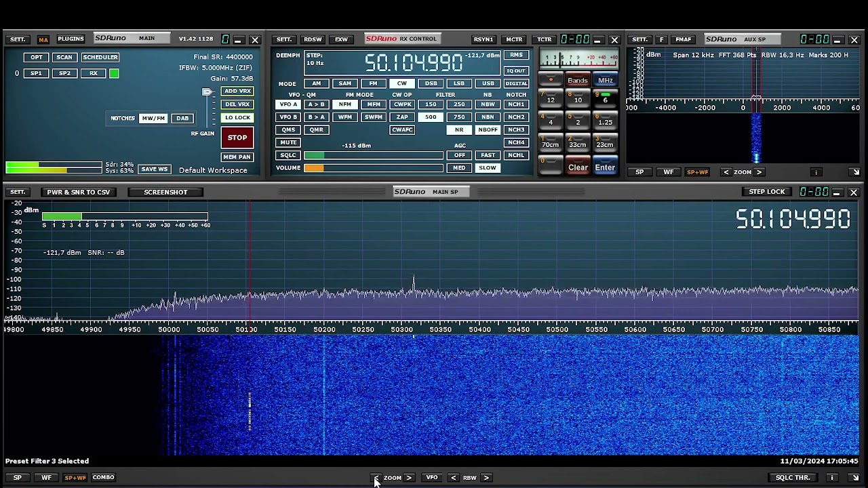Click the VFO button in Main SP
This screenshot has width=868, height=488.
(x=432, y=478)
